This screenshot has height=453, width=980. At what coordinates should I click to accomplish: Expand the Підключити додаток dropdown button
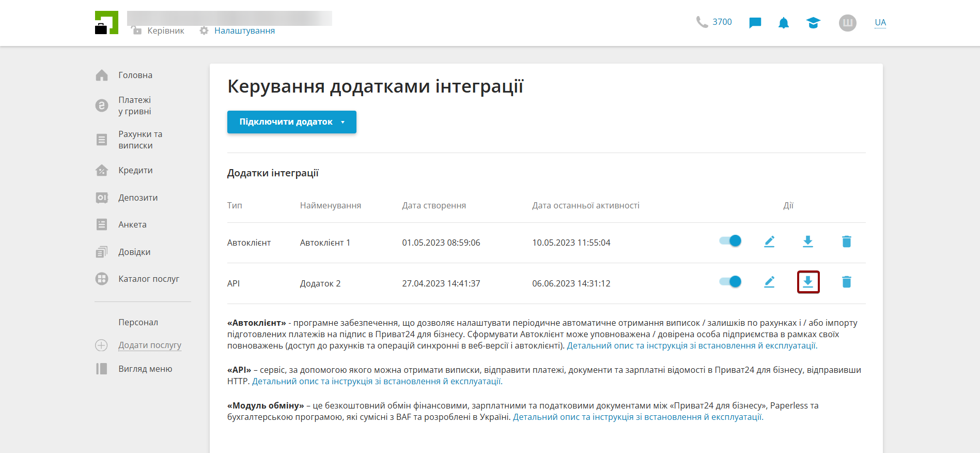(292, 122)
